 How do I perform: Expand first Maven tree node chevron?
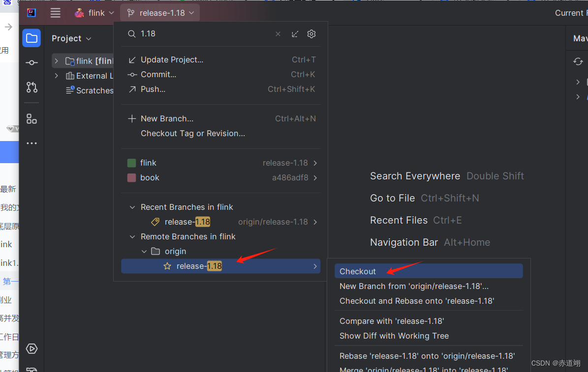click(x=578, y=82)
